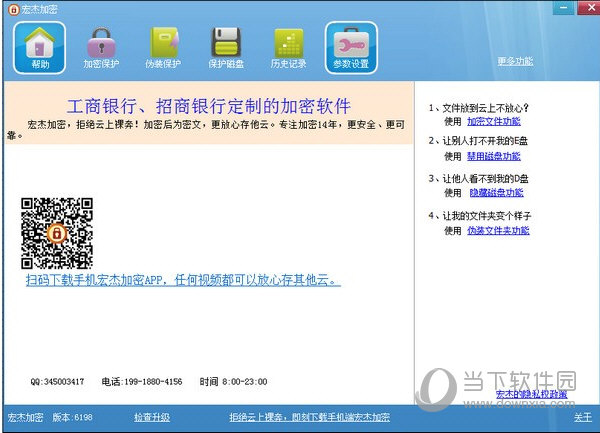The image size is (600, 433).
Task: Open the 参数设置 toolbox icon
Action: point(351,47)
